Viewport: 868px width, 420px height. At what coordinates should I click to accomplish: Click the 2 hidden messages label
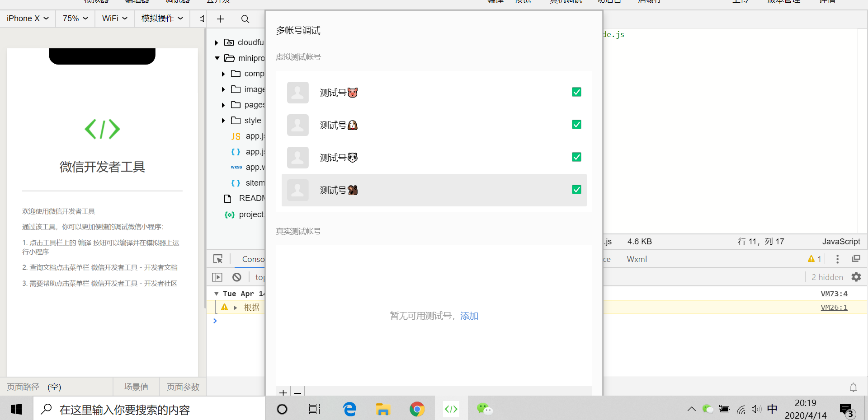point(827,277)
